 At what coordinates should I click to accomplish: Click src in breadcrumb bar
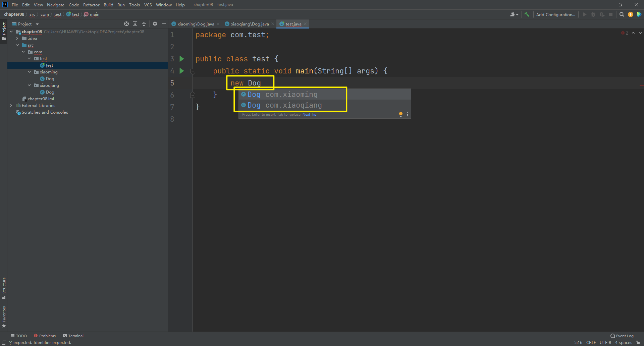point(32,14)
